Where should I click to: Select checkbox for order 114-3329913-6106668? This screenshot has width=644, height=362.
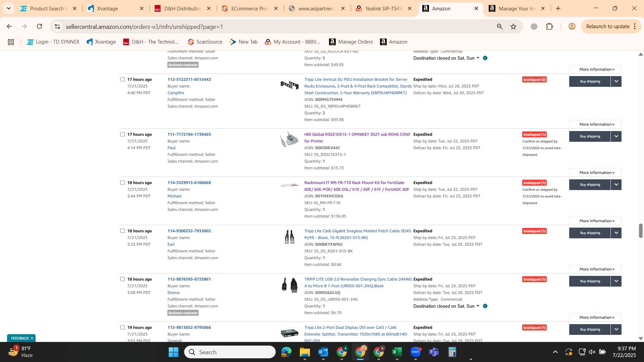122,183
